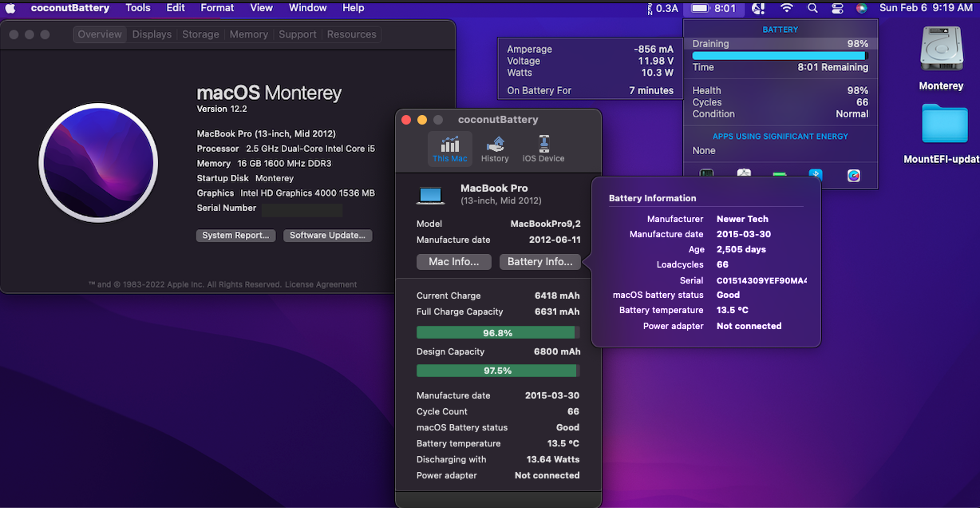
Task: Click the 0.3A amperage menu bar item
Action: click(x=662, y=8)
